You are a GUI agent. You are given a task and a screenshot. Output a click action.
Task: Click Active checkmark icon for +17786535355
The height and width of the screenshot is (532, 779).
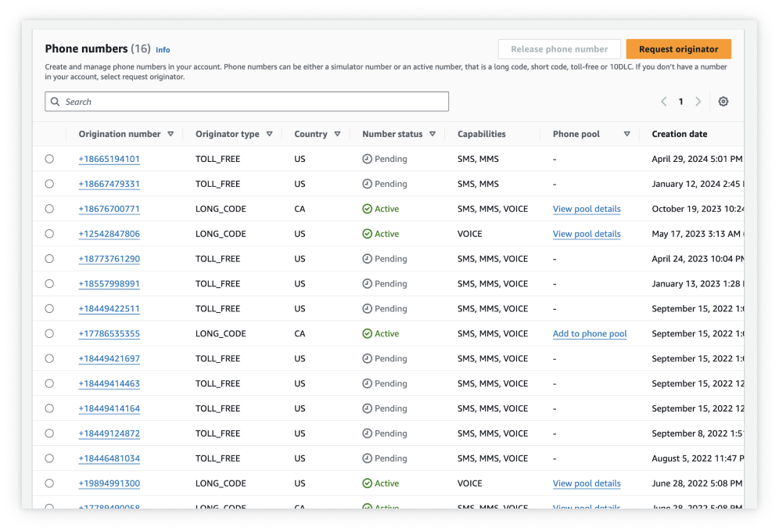click(367, 333)
